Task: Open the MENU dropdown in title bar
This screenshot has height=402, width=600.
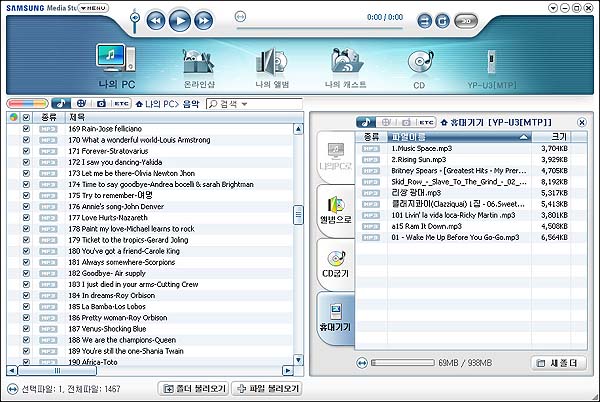Action: pos(93,8)
